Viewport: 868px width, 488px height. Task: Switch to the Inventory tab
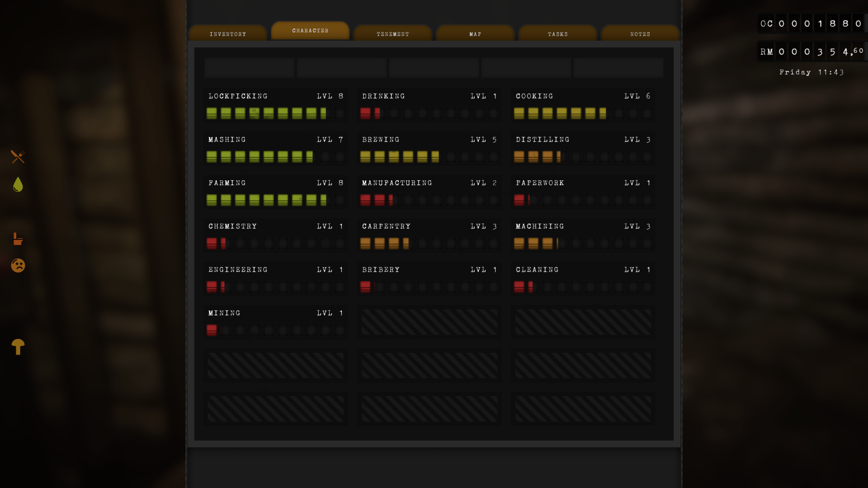pos(227,33)
